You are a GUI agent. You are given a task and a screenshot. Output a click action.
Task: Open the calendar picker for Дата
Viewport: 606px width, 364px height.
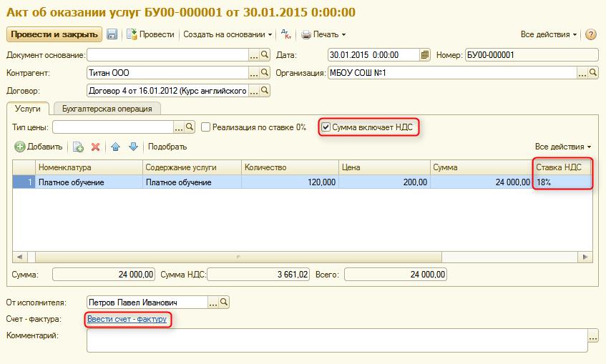[425, 55]
